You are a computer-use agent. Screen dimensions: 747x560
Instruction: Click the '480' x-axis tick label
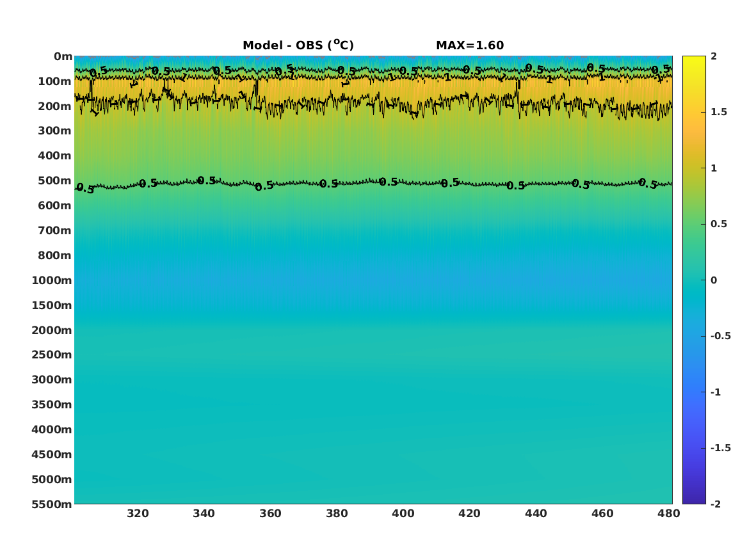click(x=668, y=513)
